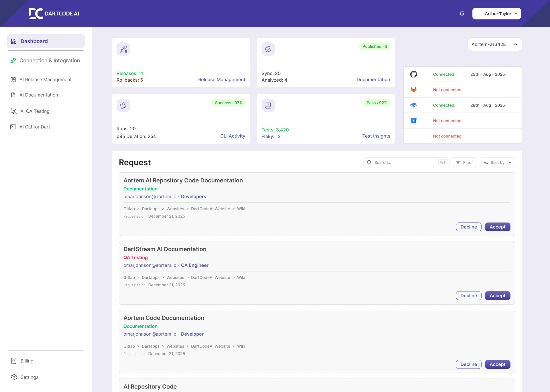The image size is (550, 392).
Task: Click the AI Documentation file icon
Action: [13, 95]
